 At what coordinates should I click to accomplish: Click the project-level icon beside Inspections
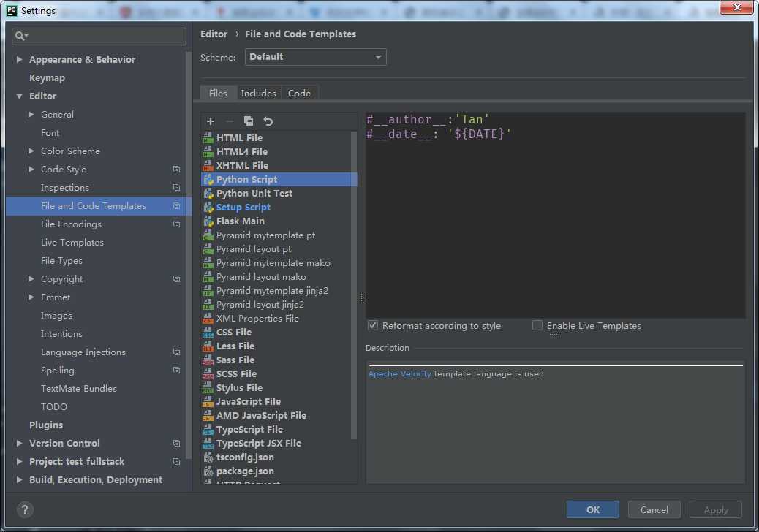click(177, 188)
